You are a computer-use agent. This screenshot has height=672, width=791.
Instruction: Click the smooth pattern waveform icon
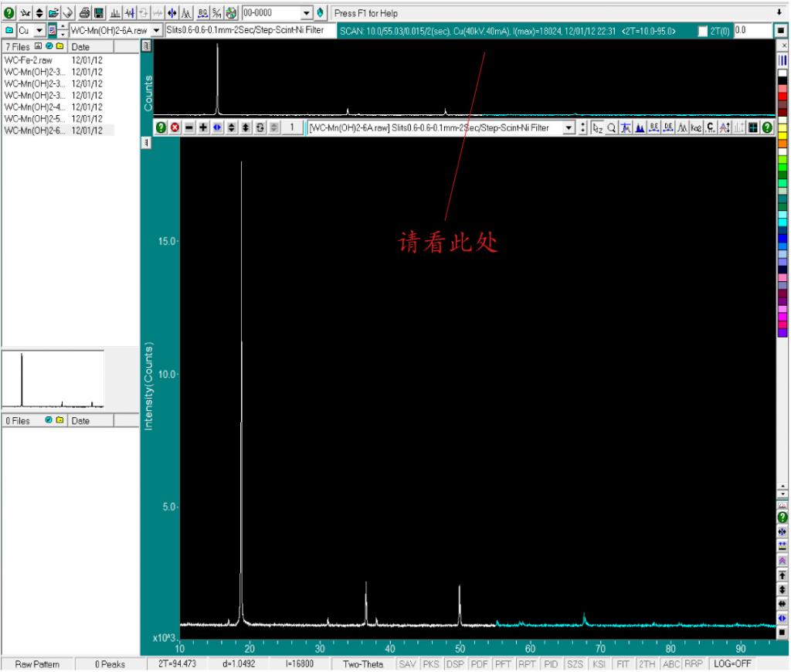[x=130, y=12]
